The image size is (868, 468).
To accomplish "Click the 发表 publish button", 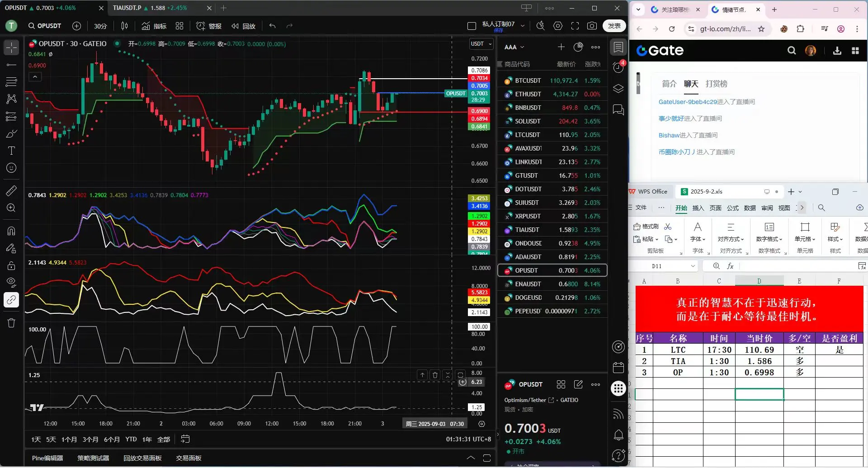I will (614, 26).
